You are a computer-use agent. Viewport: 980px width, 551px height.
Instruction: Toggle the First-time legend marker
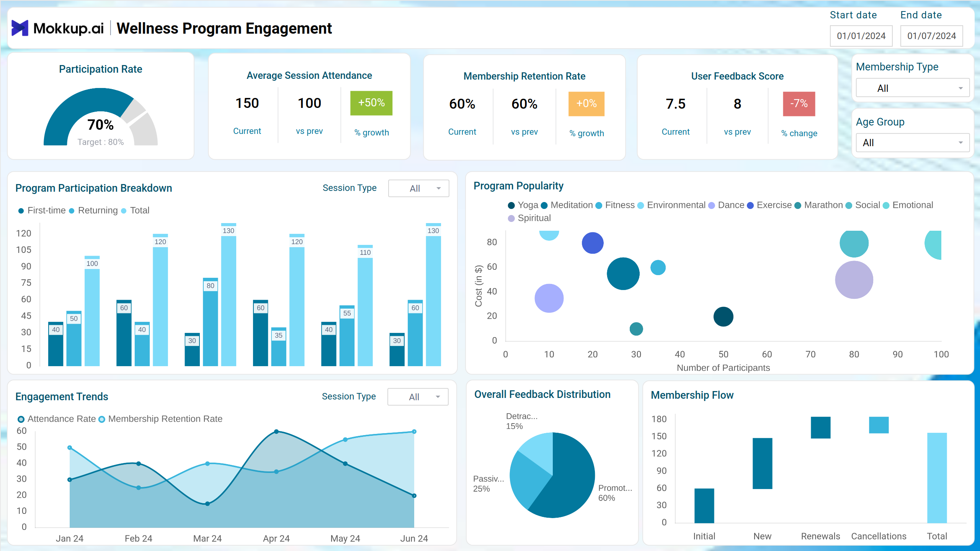[21, 211]
